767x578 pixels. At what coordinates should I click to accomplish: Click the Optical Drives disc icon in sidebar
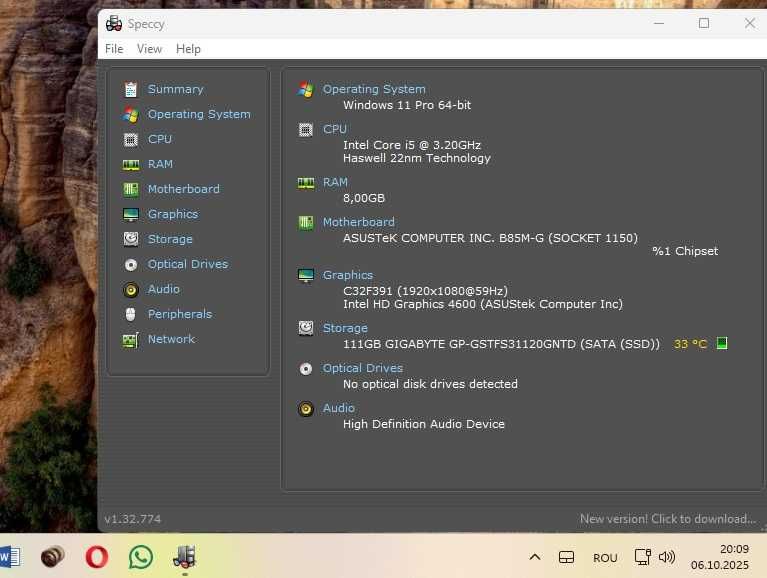pos(131,265)
